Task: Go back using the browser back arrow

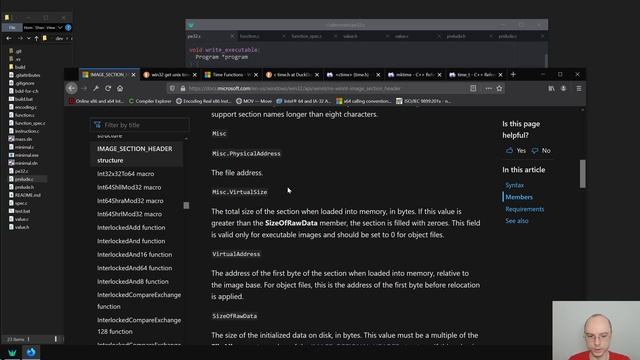Action: [72, 88]
